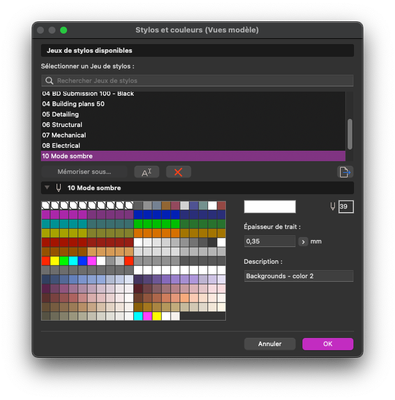
Task: Click the 'Rechercher Jeux de stylos' search field
Action: pyautogui.click(x=197, y=81)
